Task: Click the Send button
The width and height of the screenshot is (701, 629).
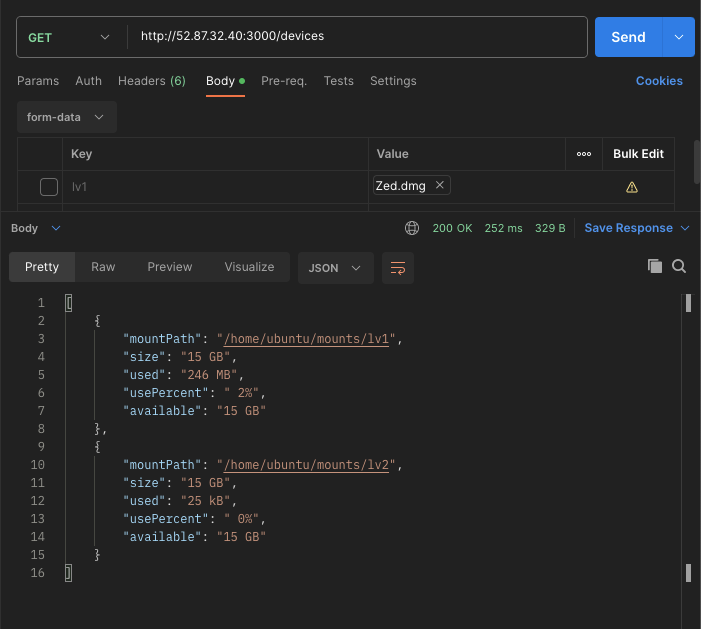Action: coord(629,37)
